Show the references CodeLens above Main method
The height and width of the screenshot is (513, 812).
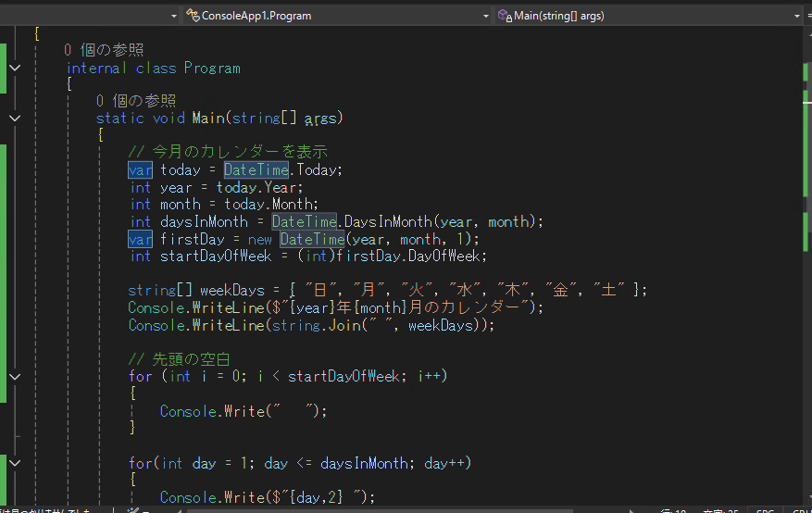[135, 101]
